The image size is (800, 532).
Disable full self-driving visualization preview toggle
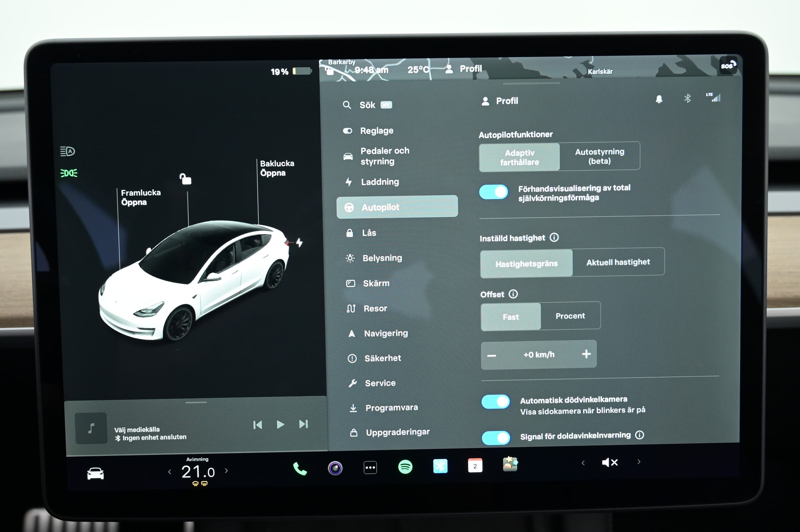[493, 192]
